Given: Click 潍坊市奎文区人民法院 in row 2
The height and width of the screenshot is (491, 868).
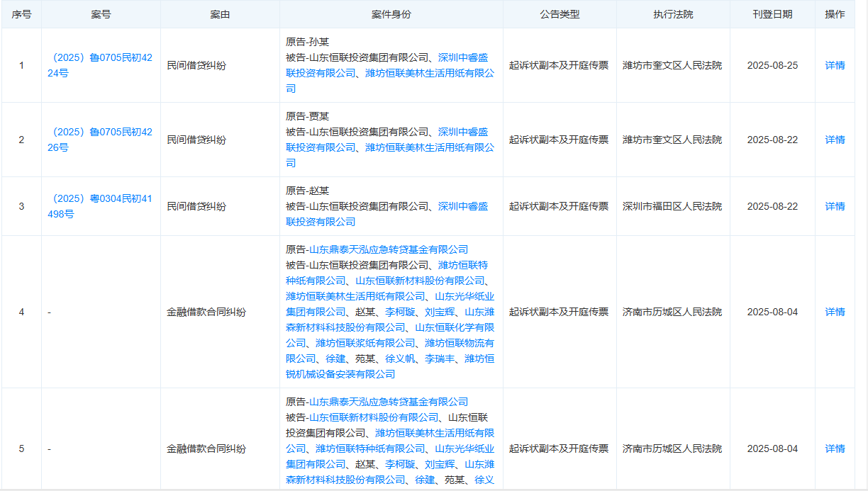Looking at the screenshot, I should pyautogui.click(x=672, y=140).
